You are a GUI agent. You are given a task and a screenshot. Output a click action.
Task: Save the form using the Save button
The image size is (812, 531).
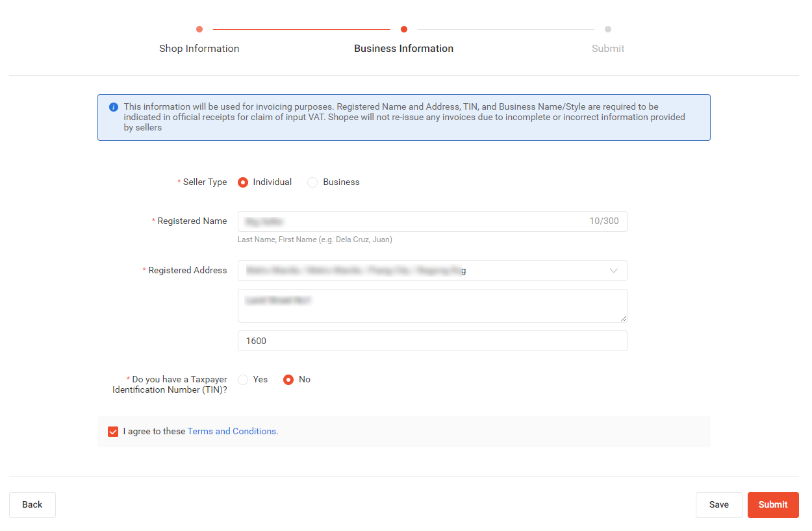click(x=719, y=504)
